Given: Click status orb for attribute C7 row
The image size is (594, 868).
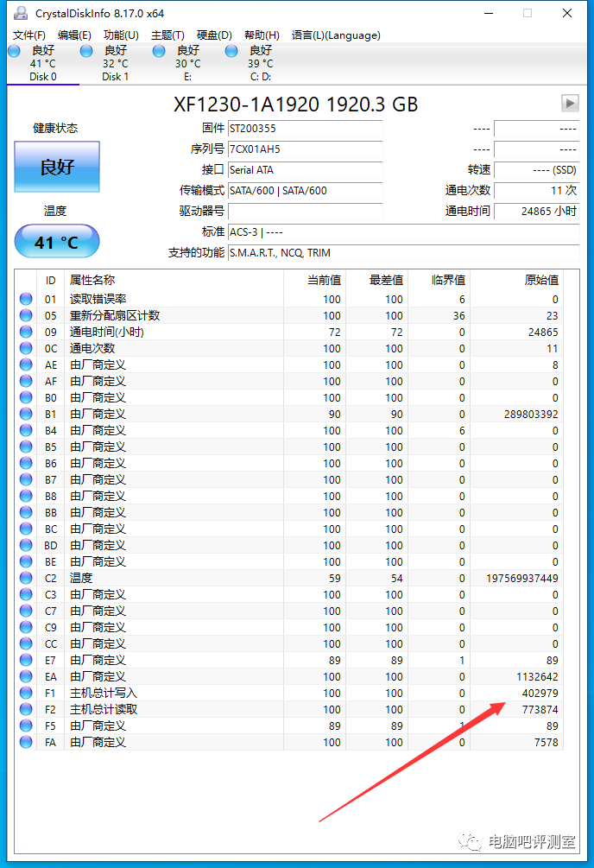Looking at the screenshot, I should click(x=26, y=611).
